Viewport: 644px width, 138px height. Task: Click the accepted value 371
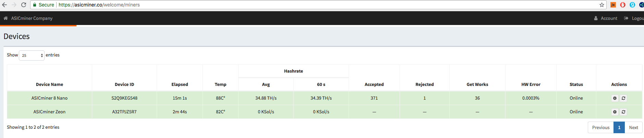point(374,98)
